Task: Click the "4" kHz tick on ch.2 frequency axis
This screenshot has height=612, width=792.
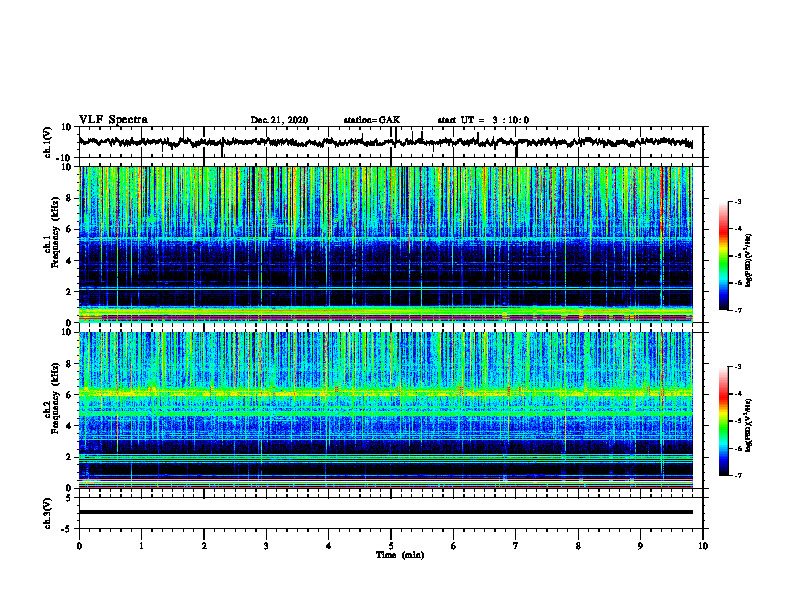Action: click(69, 426)
